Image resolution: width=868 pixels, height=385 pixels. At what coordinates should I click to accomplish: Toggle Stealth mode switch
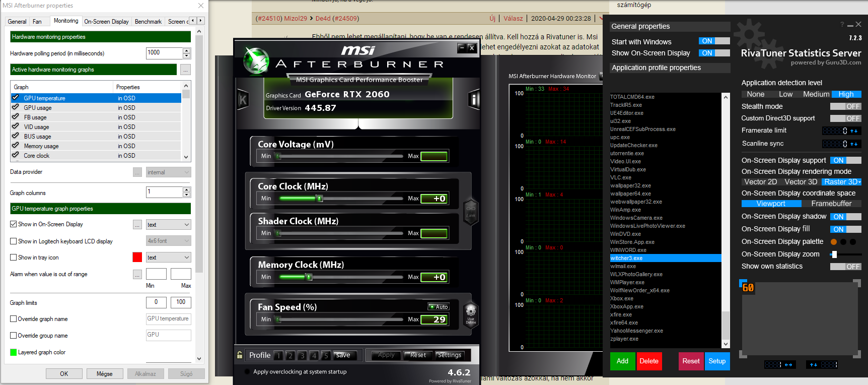coord(846,106)
